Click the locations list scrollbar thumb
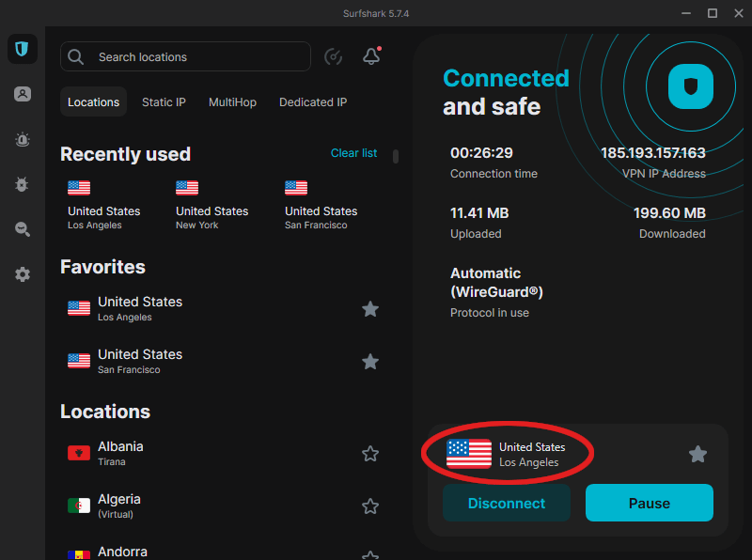This screenshot has width=752, height=560. pos(396,156)
